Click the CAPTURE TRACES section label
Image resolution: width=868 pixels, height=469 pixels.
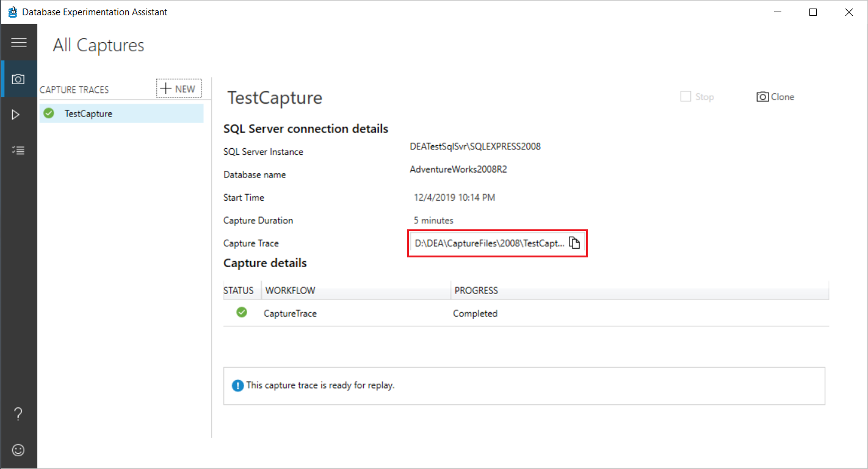[x=74, y=90]
